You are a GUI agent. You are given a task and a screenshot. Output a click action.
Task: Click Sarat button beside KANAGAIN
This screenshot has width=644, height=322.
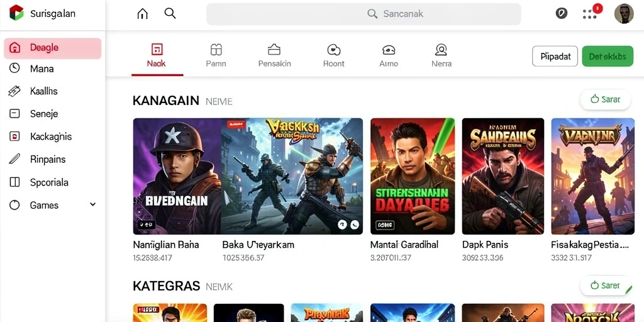coord(605,99)
